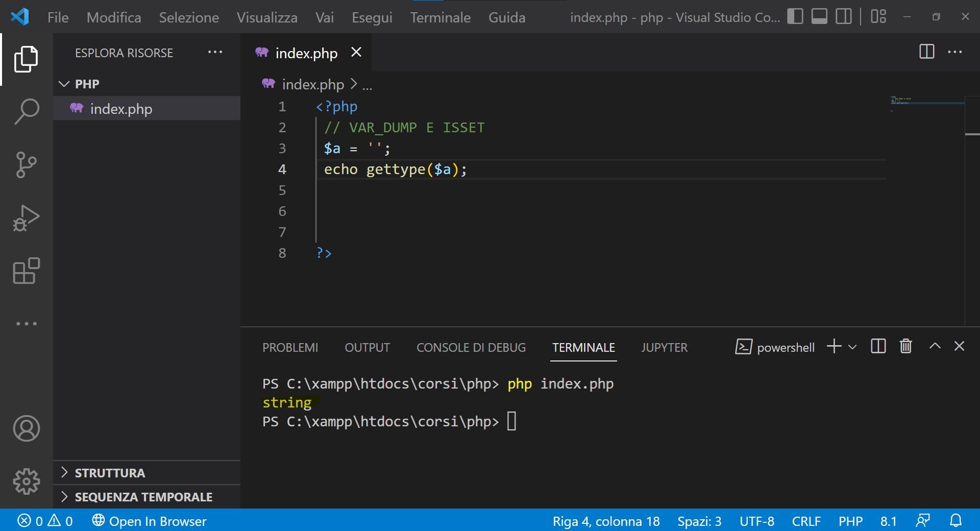Click line 4 echo gettype code
980x531 pixels.
[395, 170]
